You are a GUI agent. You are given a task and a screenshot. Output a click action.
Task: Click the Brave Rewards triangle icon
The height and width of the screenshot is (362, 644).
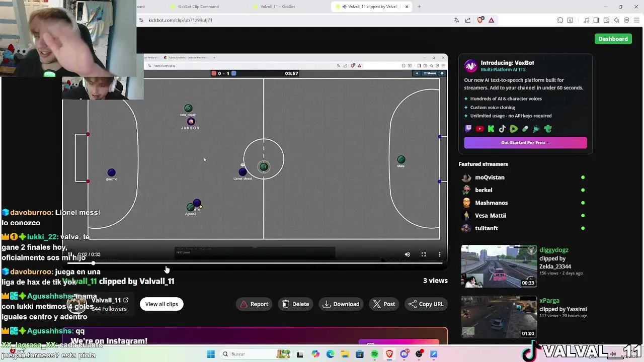click(x=492, y=20)
